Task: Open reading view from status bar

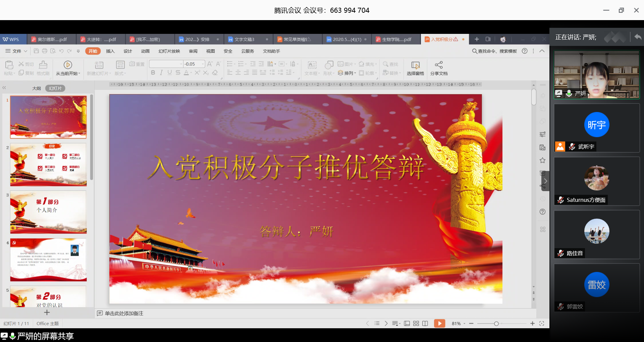Action: click(x=425, y=323)
